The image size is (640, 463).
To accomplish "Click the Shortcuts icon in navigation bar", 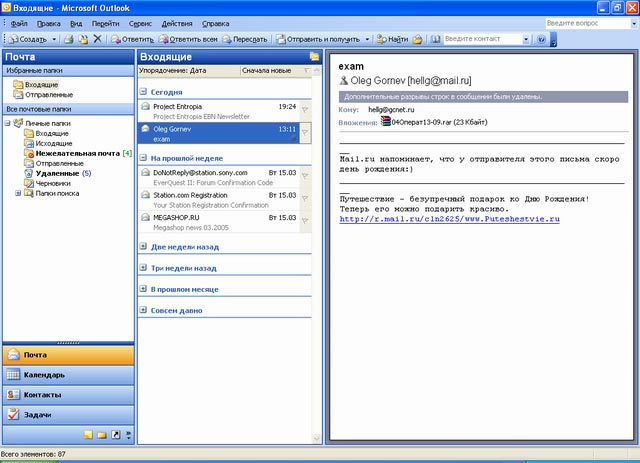I will 116,435.
